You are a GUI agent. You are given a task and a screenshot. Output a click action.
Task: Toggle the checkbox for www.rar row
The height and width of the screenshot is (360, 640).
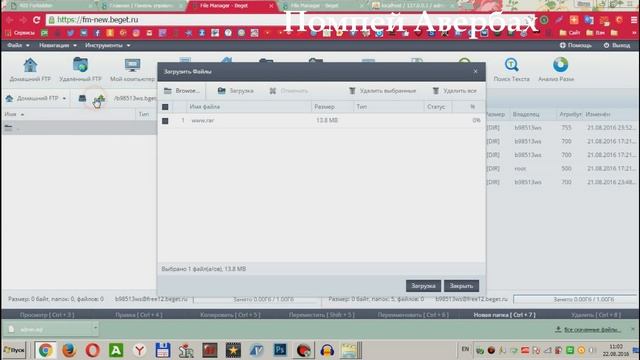[165, 121]
